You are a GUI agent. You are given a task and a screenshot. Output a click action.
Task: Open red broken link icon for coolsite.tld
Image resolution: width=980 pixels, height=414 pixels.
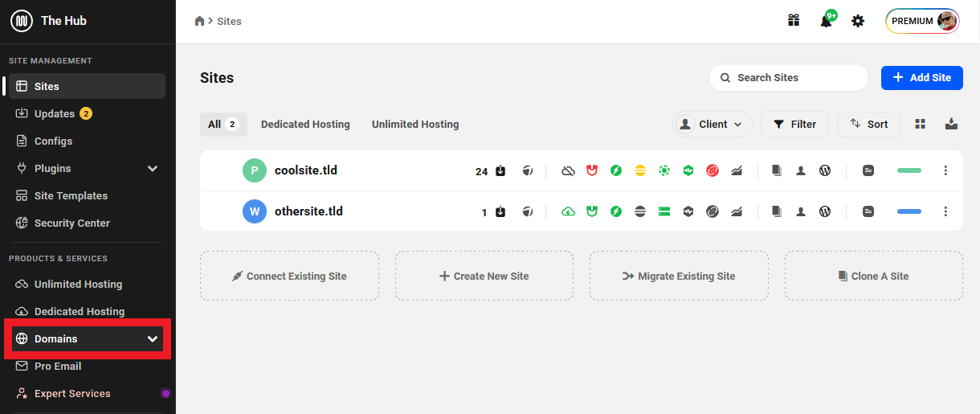click(713, 170)
